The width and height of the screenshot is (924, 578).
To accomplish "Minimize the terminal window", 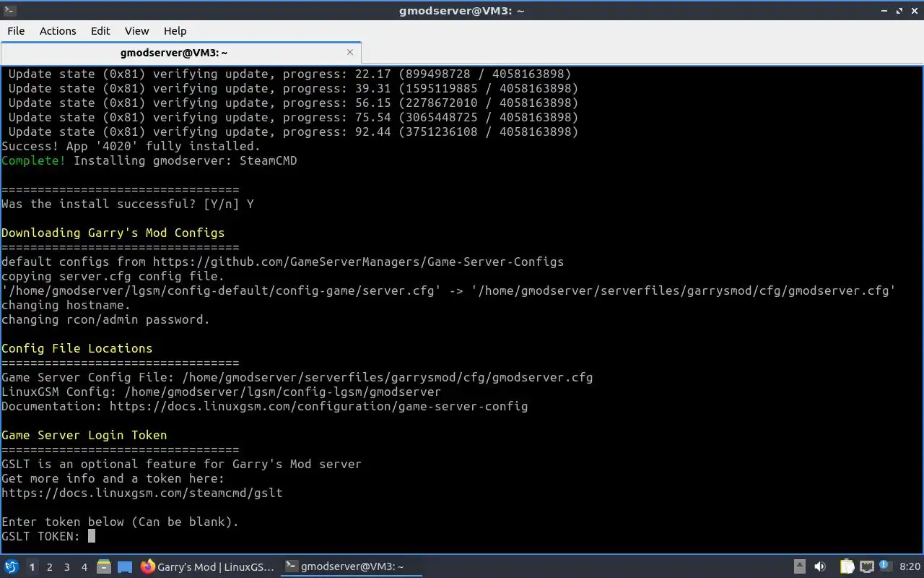I will [884, 11].
